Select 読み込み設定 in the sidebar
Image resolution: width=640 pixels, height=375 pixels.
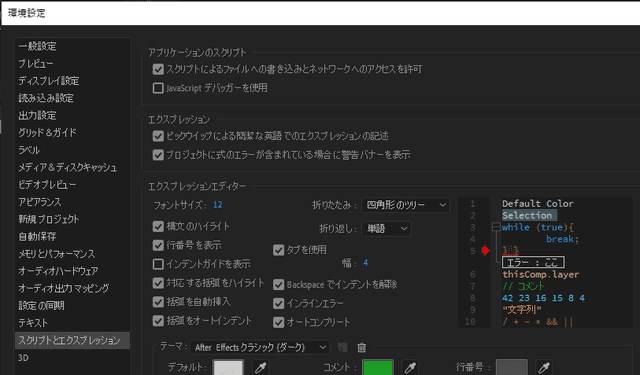(72, 98)
